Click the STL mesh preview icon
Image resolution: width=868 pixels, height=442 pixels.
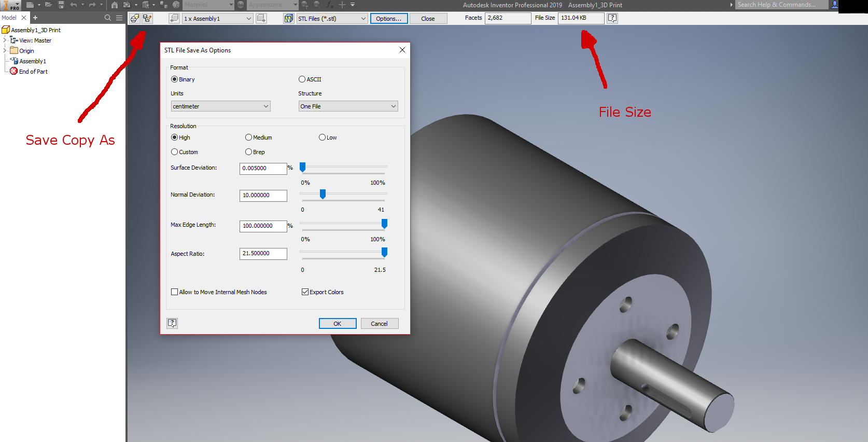pos(289,18)
